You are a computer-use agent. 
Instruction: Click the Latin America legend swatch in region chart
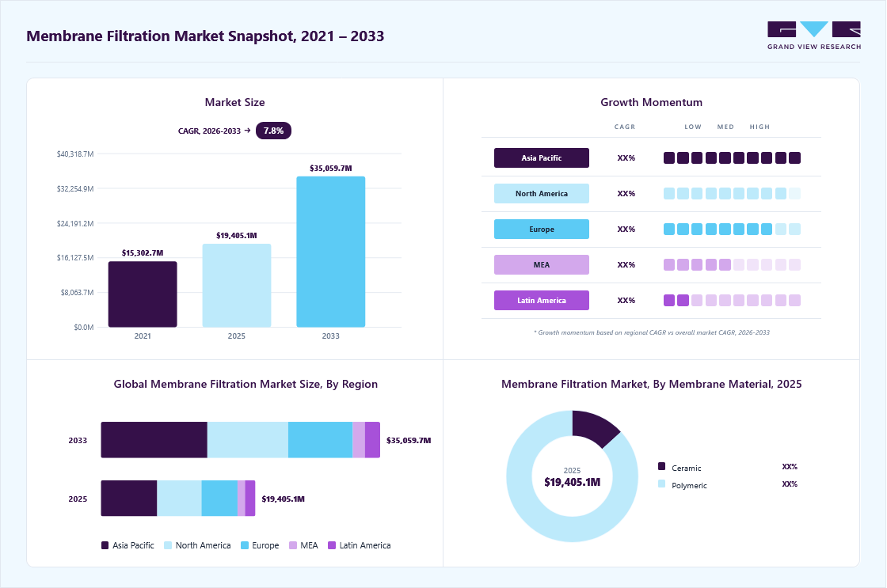tap(332, 545)
